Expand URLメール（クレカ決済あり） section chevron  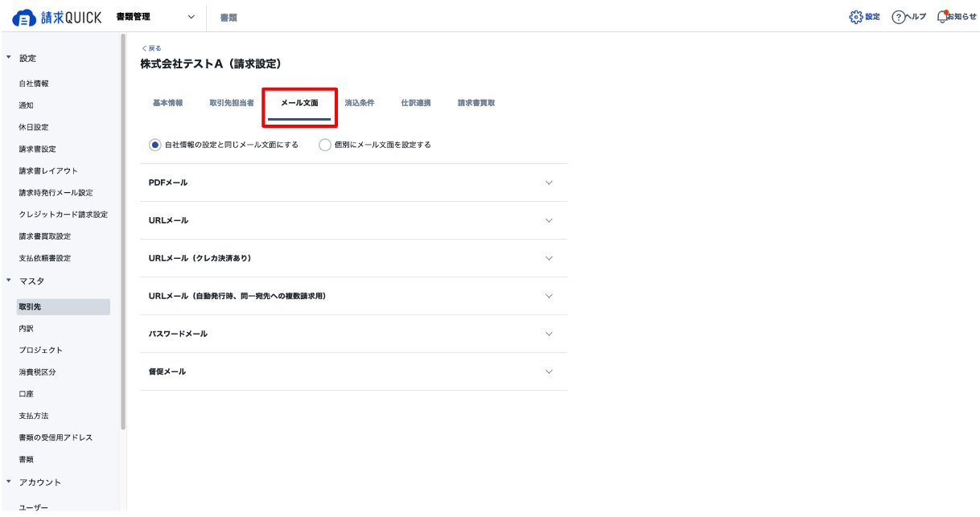pos(549,258)
